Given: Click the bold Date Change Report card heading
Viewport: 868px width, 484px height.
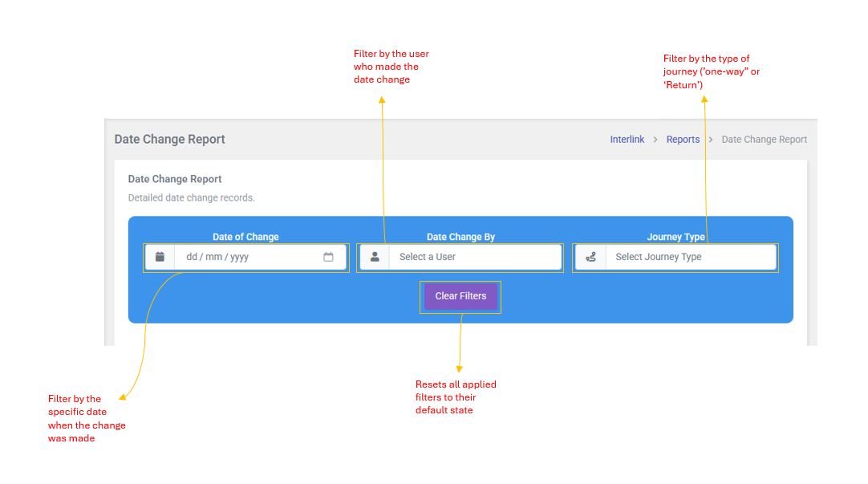Looking at the screenshot, I should coord(174,179).
